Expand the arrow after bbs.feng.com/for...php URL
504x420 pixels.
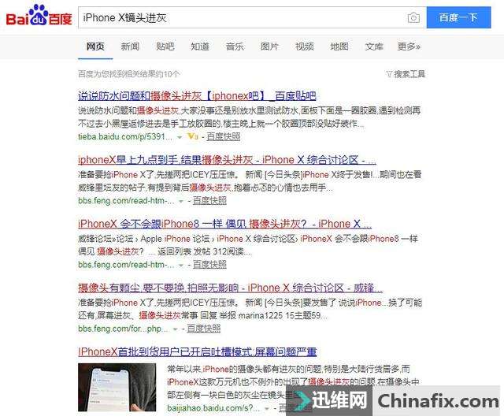coord(175,329)
